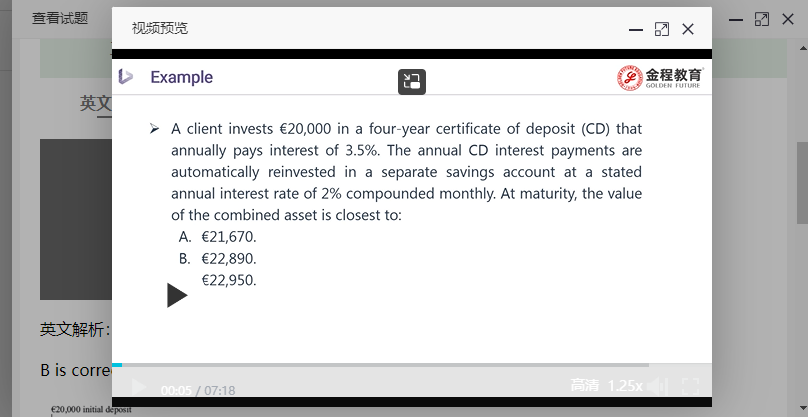Close the 视频预览 dialog
The image size is (808, 417).
click(688, 29)
